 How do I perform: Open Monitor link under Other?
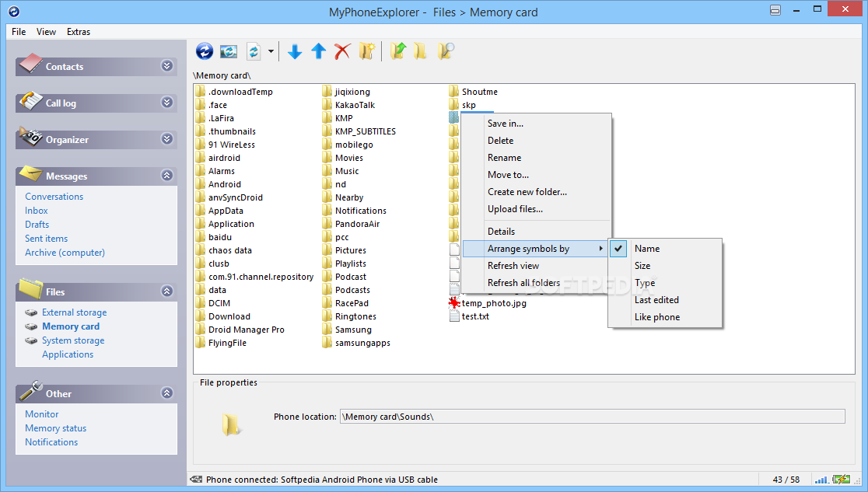pos(41,414)
